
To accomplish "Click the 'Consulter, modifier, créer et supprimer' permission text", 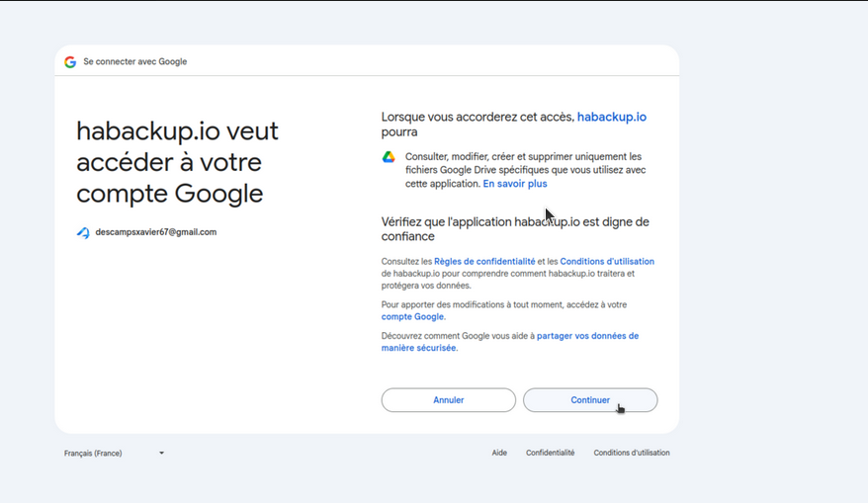I will pyautogui.click(x=525, y=170).
